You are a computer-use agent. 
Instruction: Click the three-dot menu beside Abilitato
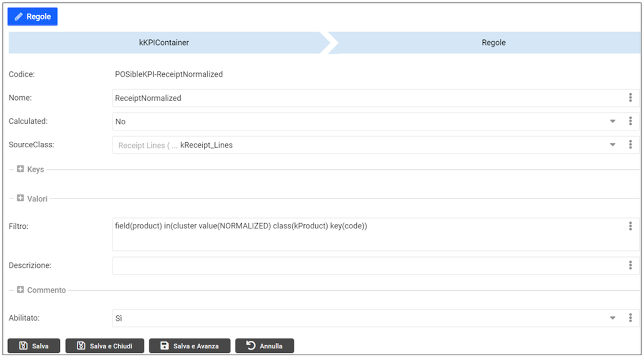point(630,318)
